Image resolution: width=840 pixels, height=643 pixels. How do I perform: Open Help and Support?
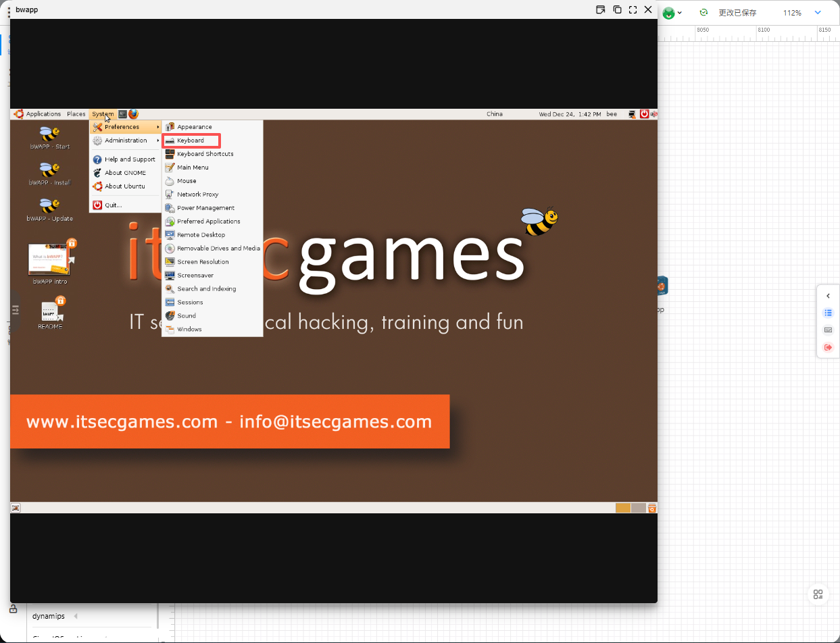(x=126, y=159)
